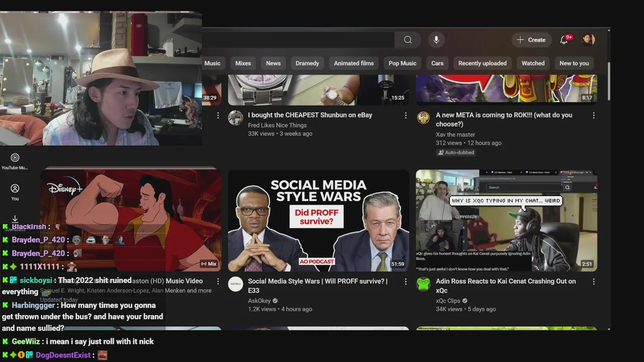Select the Cars filter chip
This screenshot has width=644, height=362.
pyautogui.click(x=437, y=63)
